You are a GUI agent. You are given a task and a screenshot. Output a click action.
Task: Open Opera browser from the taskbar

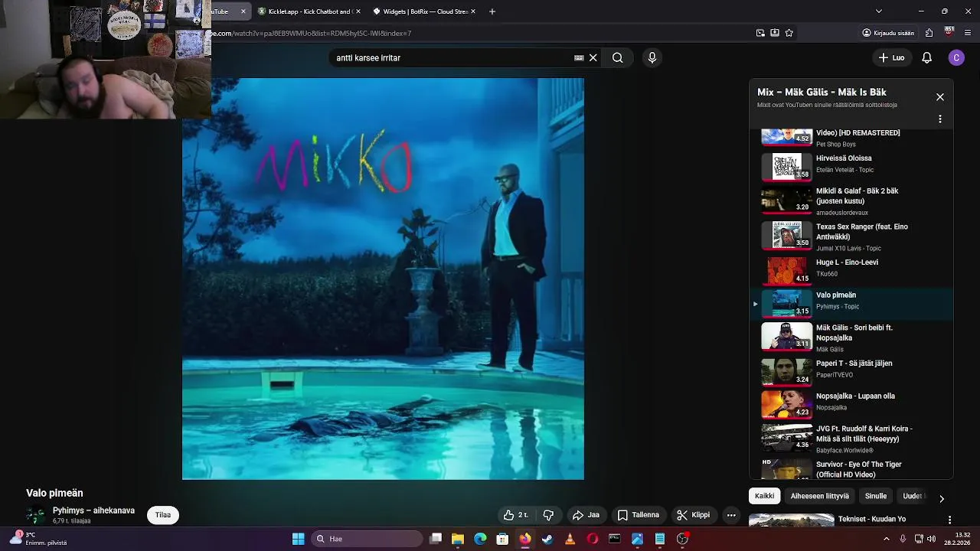click(x=592, y=539)
